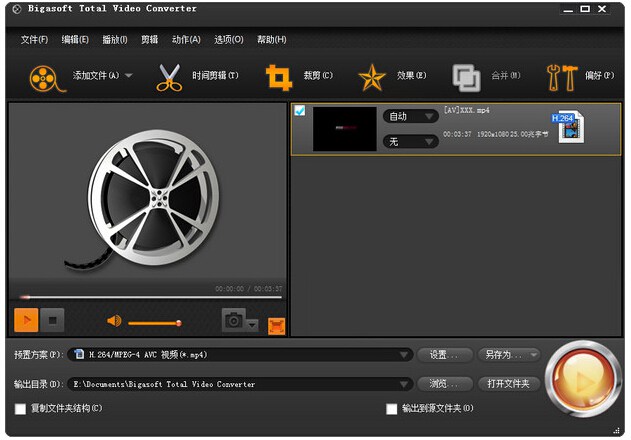Adjust the orange volume slider
This screenshot has width=631, height=440.
[155, 323]
